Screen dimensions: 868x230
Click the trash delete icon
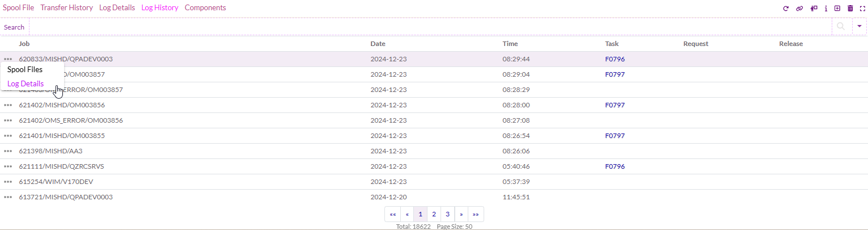[x=850, y=9]
